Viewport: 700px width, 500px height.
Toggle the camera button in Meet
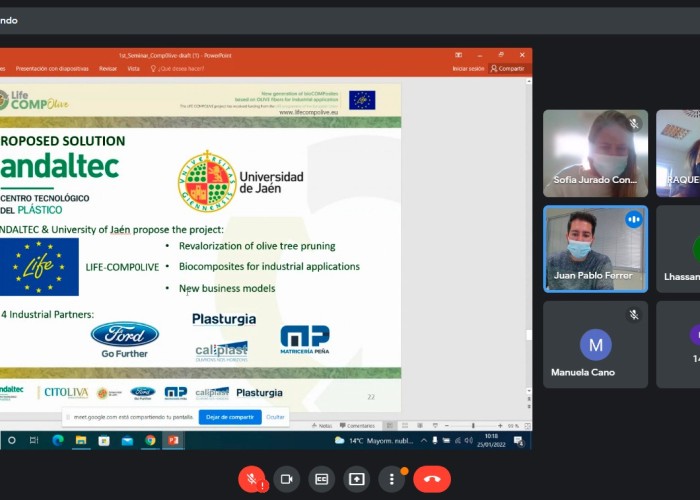click(x=286, y=479)
